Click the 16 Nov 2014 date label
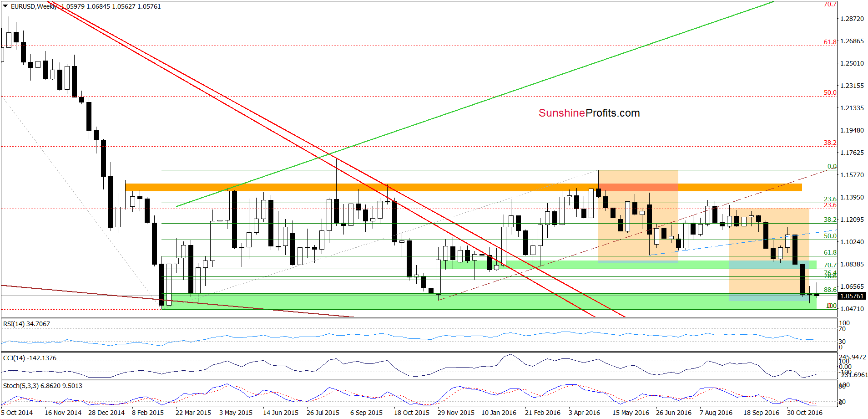The height and width of the screenshot is (419, 868). coord(63,413)
